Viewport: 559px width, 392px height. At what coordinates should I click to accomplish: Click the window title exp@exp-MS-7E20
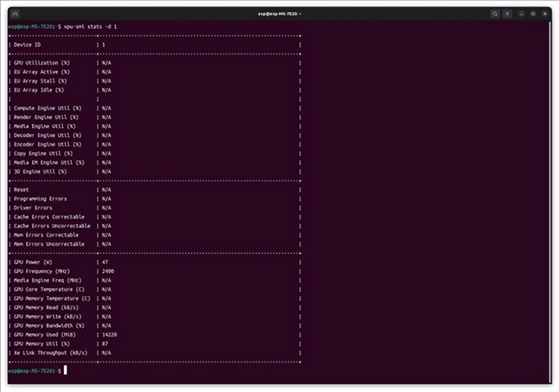pos(279,14)
